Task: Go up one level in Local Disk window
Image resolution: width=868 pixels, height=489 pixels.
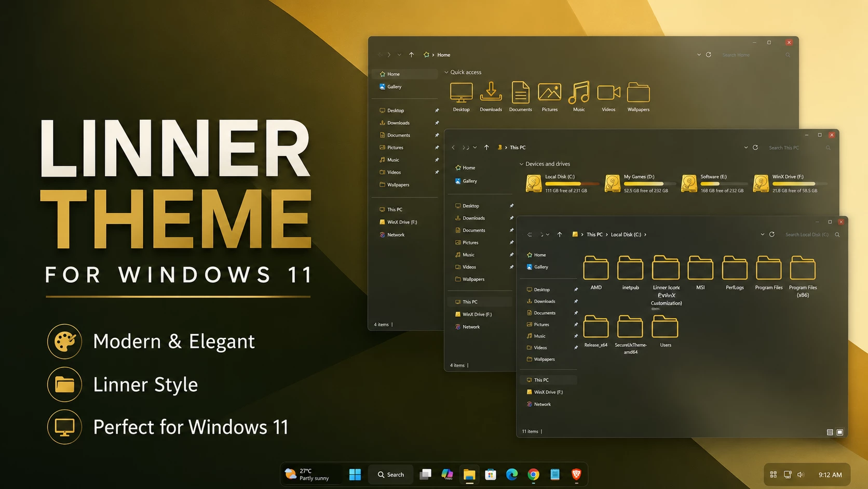Action: pyautogui.click(x=559, y=234)
